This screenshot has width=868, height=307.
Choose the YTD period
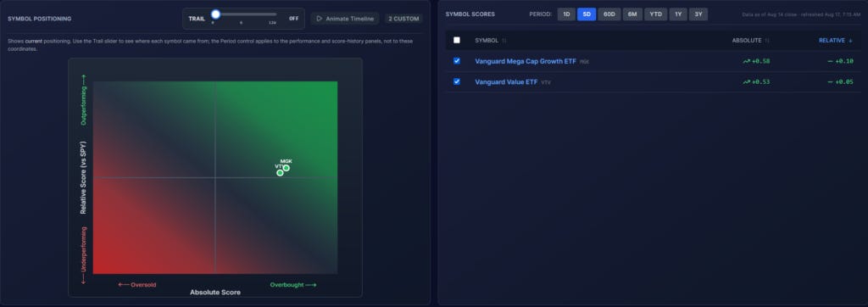click(656, 14)
